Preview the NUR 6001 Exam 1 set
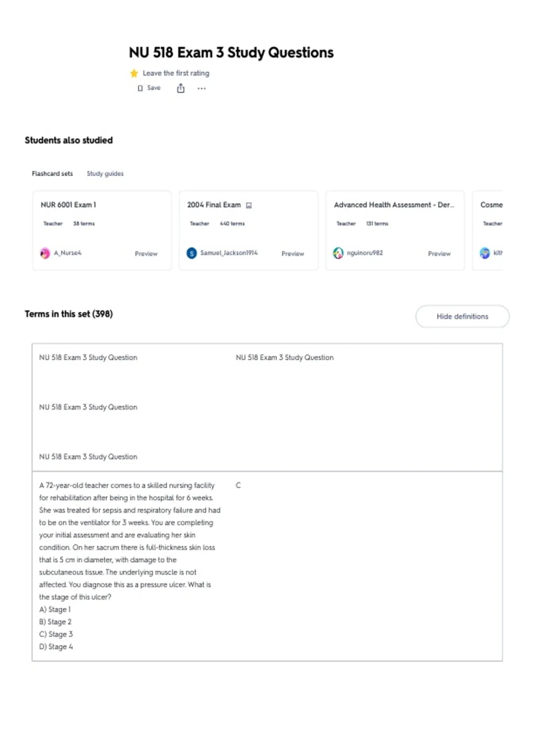This screenshot has height=756, width=534. 146,253
